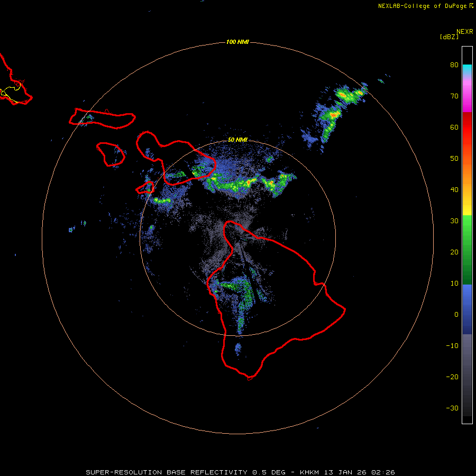Click the -20 dBZ value on the scale
This screenshot has width=476, height=476.
pos(452,377)
